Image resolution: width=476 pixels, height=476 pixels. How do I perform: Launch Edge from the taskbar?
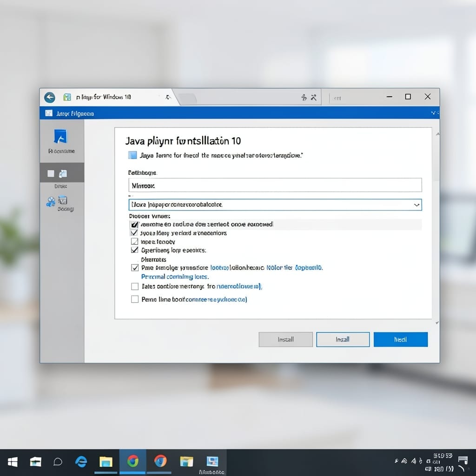pos(81,462)
